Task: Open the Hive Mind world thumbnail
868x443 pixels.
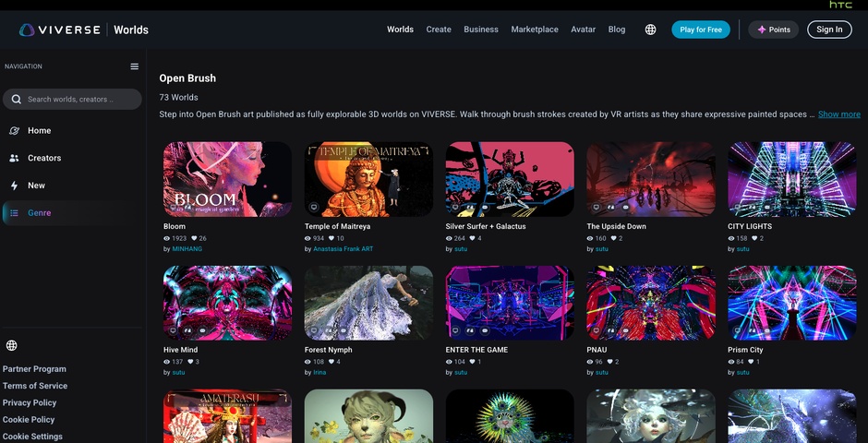Action: click(x=227, y=303)
